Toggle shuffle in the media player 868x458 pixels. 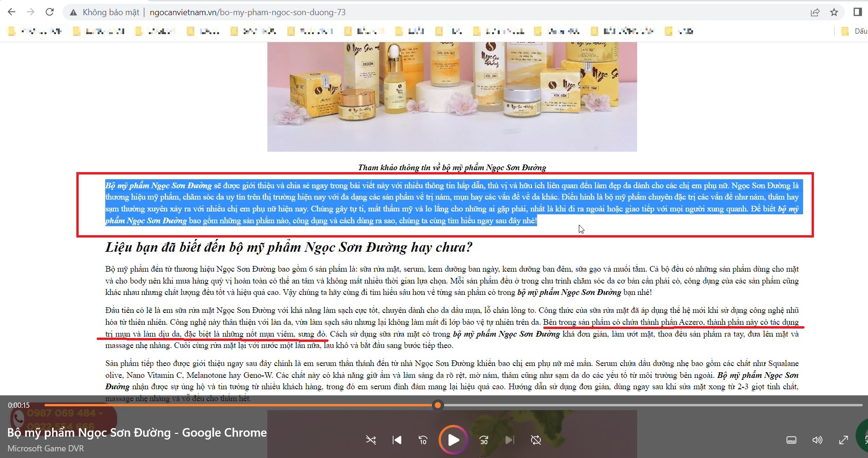[371, 440]
